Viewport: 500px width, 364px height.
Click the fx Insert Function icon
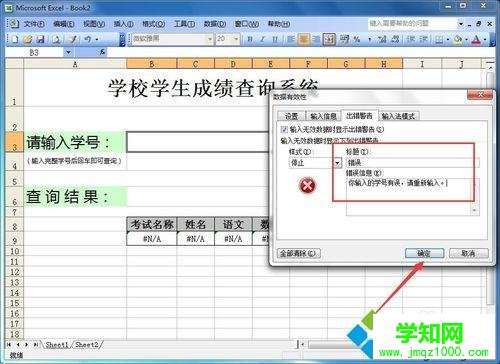tap(102, 52)
